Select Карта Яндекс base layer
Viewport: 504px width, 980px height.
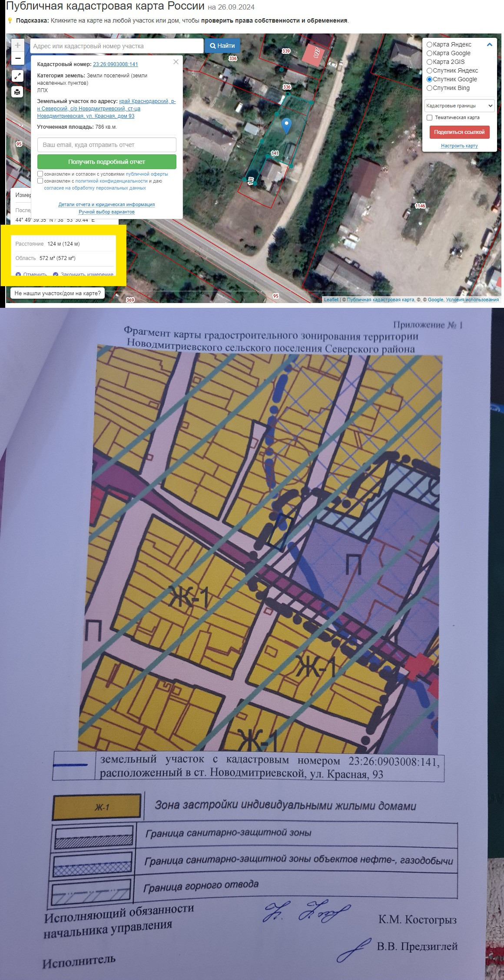[429, 44]
